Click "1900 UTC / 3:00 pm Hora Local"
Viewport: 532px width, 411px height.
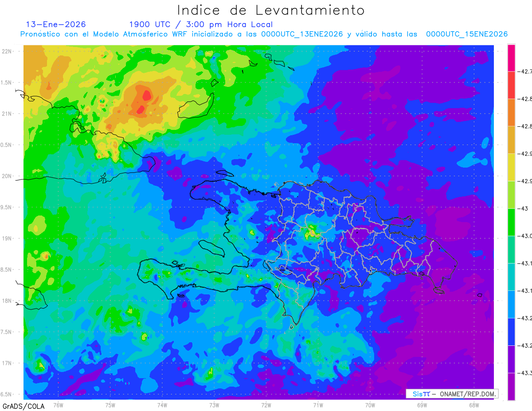[201, 24]
